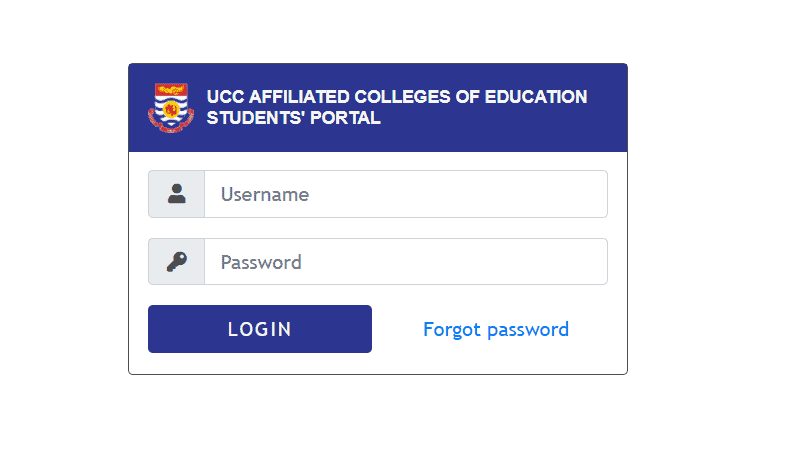
Task: Focus the Username input field
Action: coord(405,194)
